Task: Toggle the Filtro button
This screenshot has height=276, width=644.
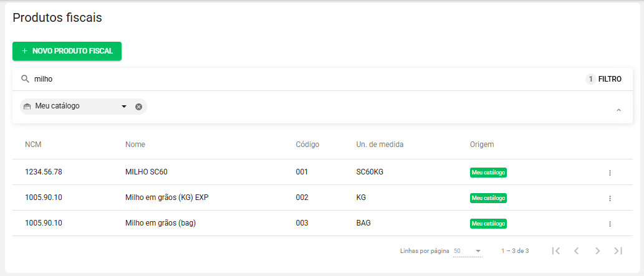Action: [603, 79]
